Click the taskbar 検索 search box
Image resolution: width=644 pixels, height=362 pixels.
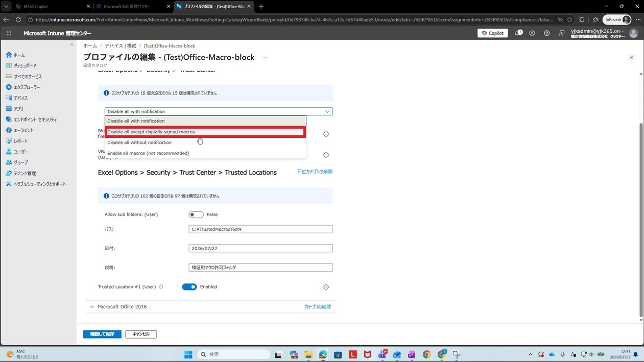point(234,354)
